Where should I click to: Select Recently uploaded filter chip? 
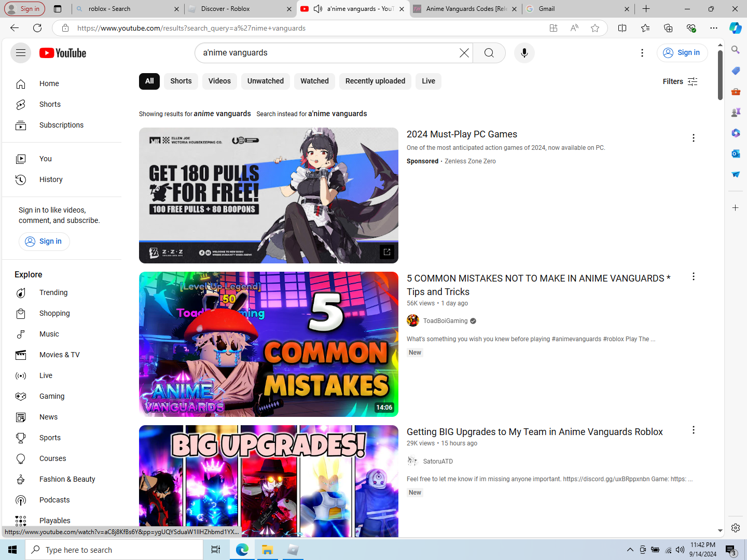pyautogui.click(x=375, y=81)
